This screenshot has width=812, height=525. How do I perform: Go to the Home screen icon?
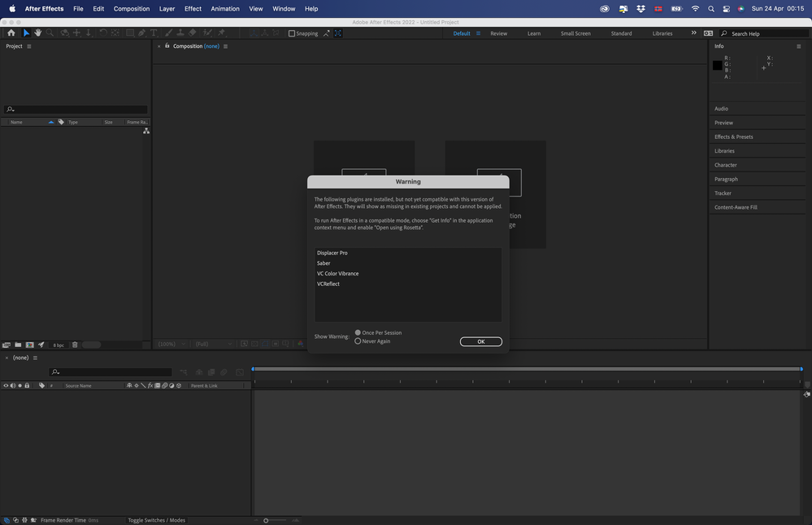coord(11,33)
